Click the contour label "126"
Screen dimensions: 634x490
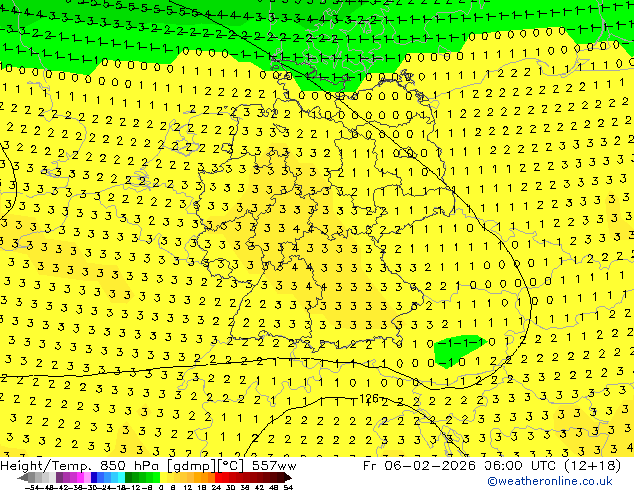pos(368,399)
